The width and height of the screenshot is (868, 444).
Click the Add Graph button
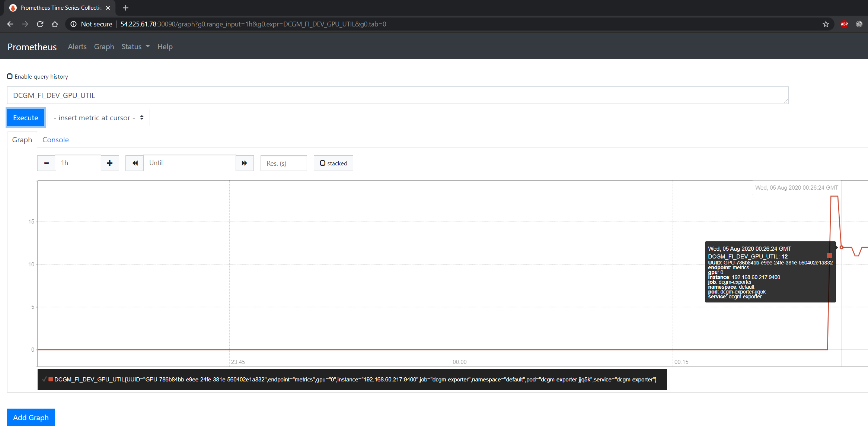pos(31,418)
